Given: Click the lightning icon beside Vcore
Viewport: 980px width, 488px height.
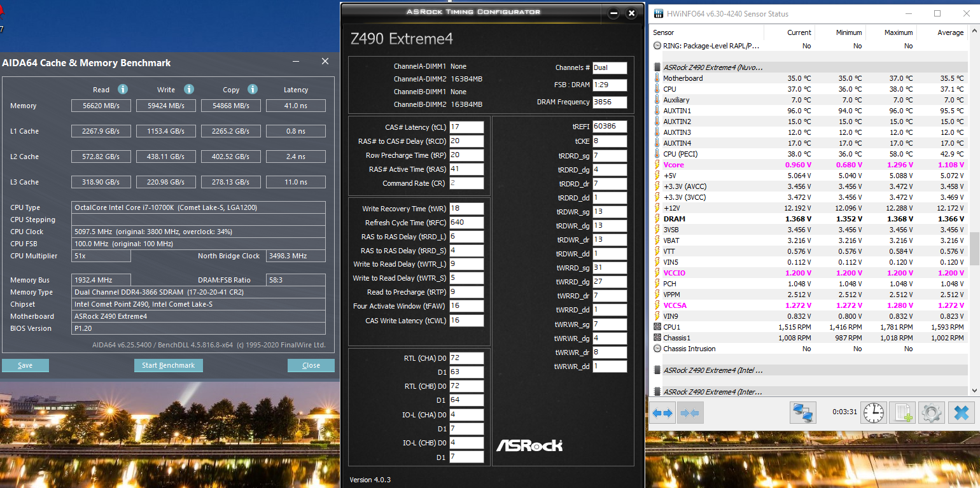Looking at the screenshot, I should click(x=657, y=165).
